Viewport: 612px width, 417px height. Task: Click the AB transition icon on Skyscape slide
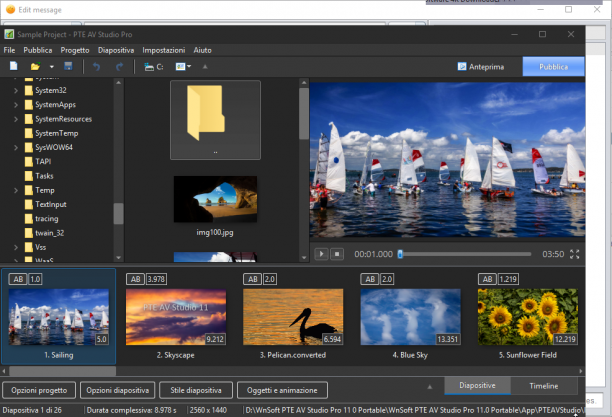point(135,279)
